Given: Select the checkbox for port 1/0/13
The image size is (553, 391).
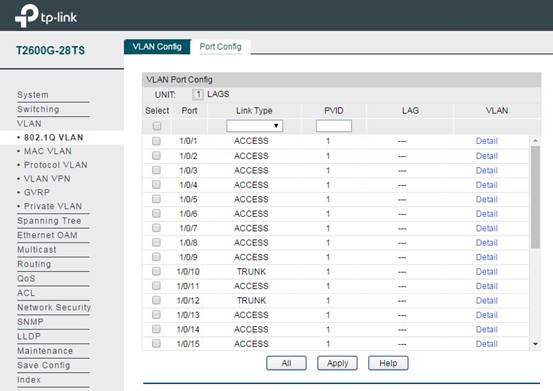Looking at the screenshot, I should [156, 315].
